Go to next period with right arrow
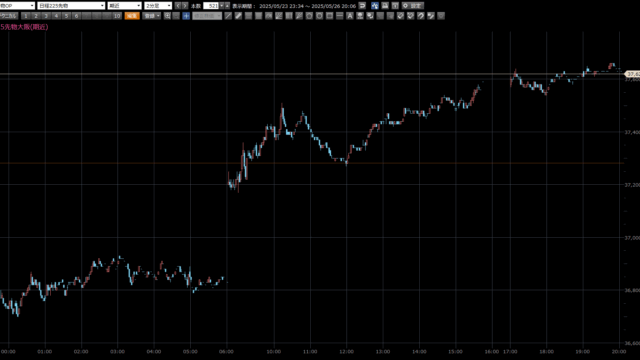 pos(185,6)
